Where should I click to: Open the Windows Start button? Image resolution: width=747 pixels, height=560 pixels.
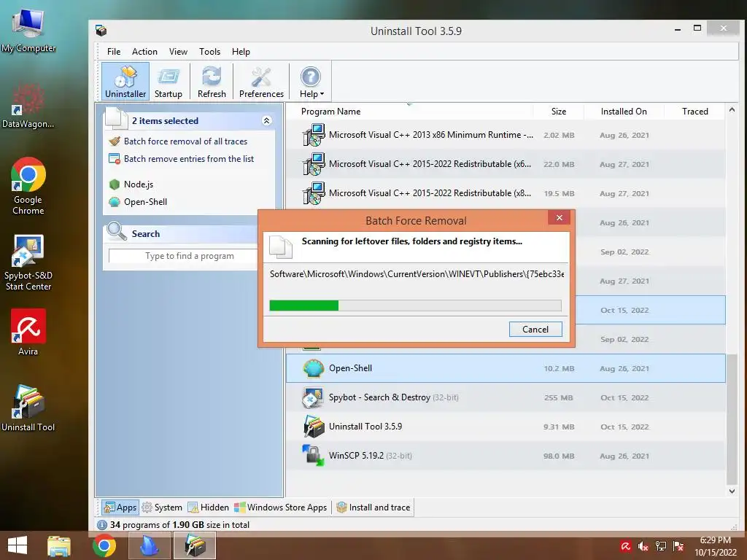point(18,545)
